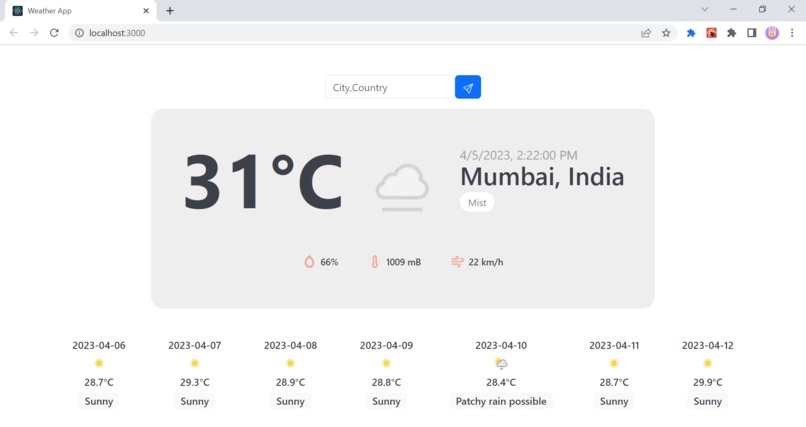Click the Mist condition badge

click(477, 202)
